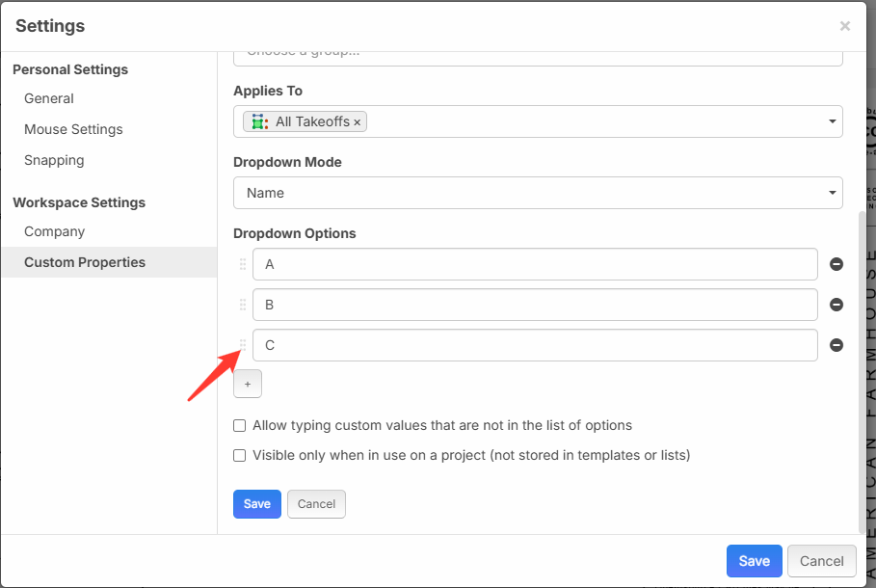Click Cancel in the dialog footer

pyautogui.click(x=821, y=561)
